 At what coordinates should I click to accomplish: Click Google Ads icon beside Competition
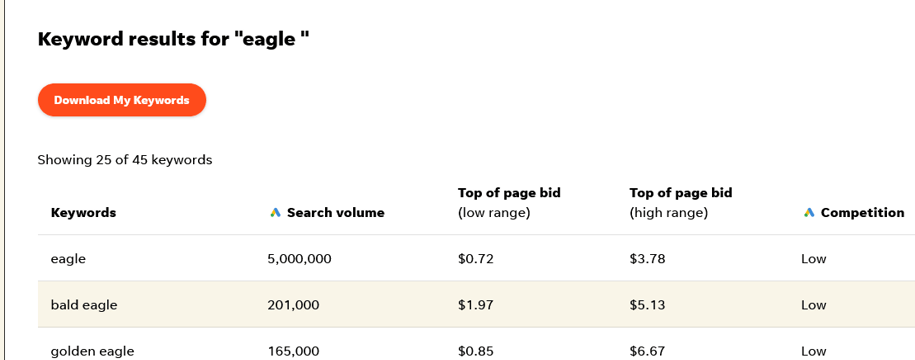point(809,212)
